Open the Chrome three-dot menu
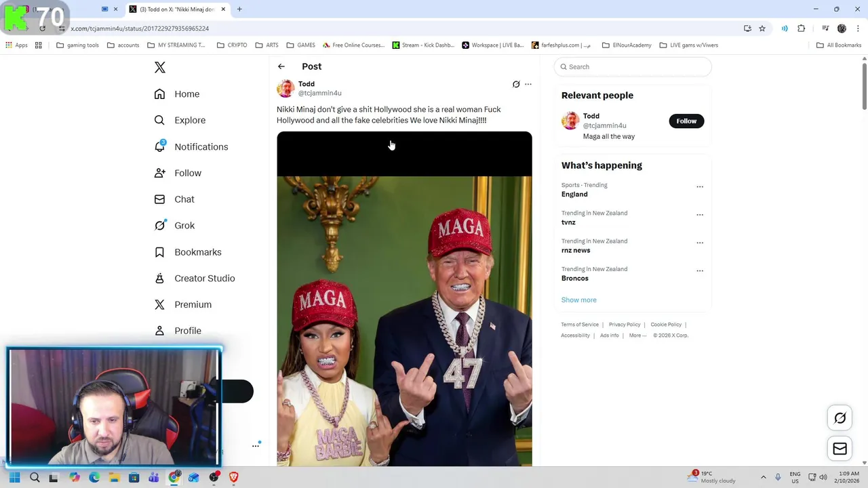This screenshot has height=488, width=868. pos(858,28)
